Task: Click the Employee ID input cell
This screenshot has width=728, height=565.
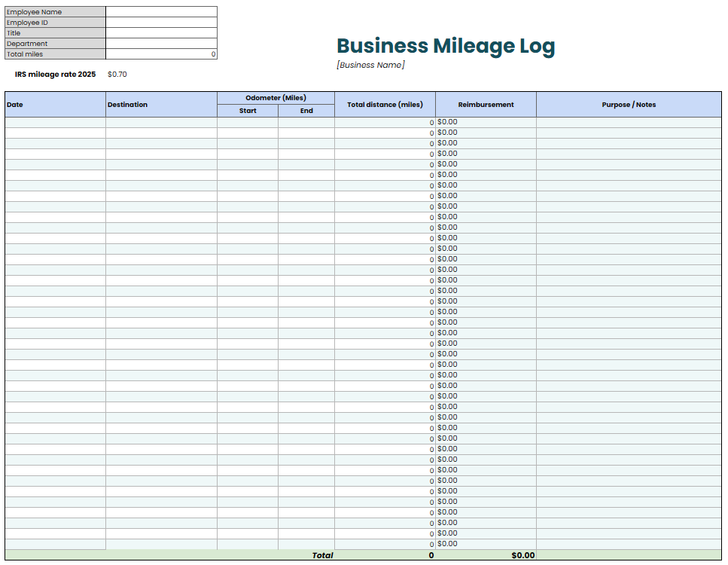Action: [x=162, y=23]
